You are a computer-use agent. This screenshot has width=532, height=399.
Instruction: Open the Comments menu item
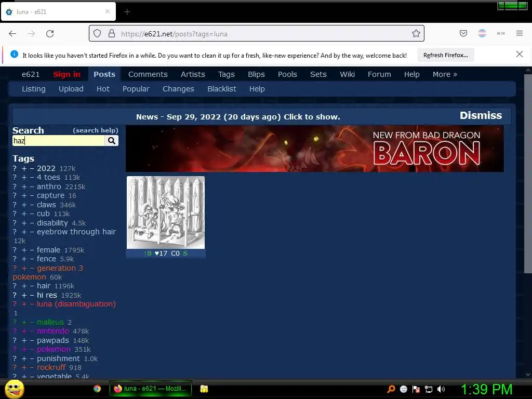(148, 74)
